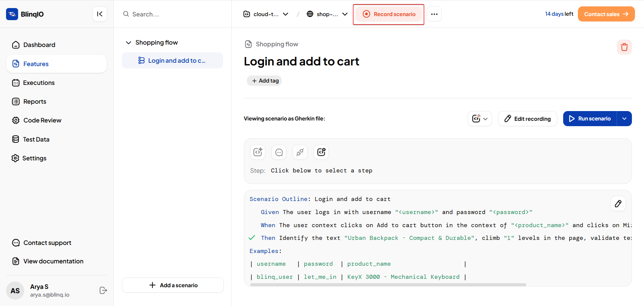Click Edit recording button

tap(527, 119)
